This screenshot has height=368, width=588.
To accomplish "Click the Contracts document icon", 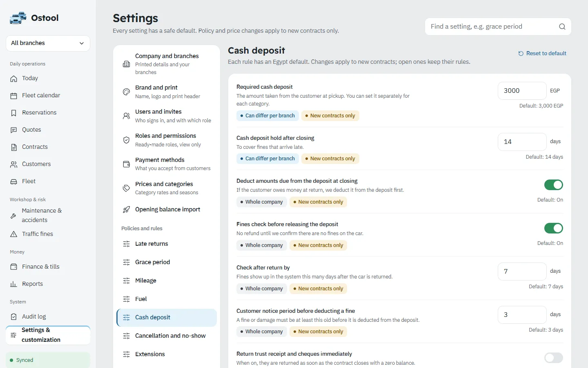I will (14, 147).
